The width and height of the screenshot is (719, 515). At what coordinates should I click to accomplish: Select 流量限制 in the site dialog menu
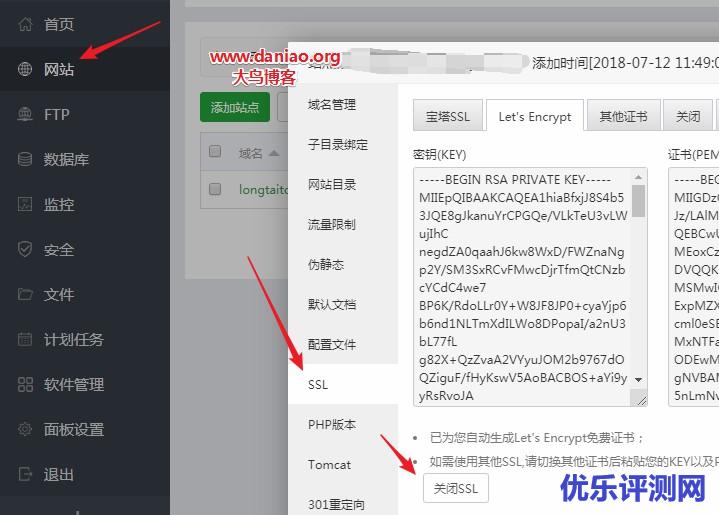(x=332, y=225)
